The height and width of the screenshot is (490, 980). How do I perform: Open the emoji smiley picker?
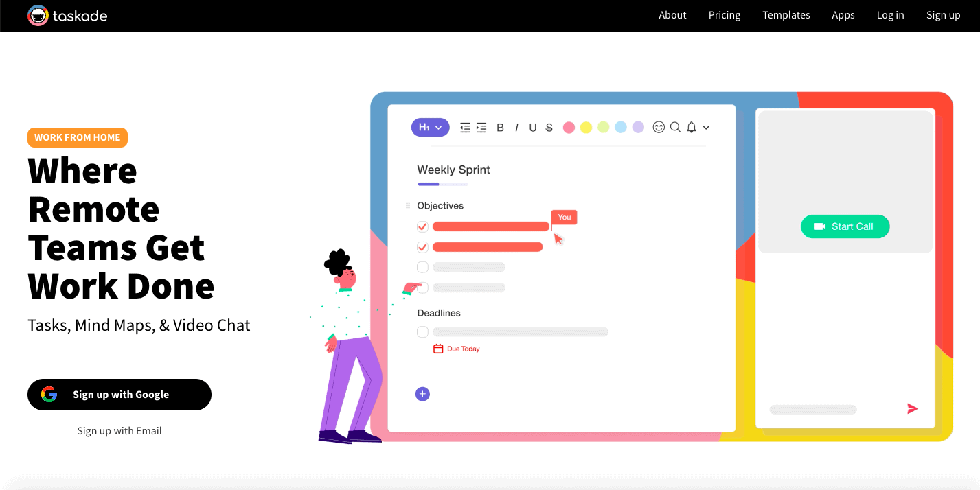click(x=659, y=127)
